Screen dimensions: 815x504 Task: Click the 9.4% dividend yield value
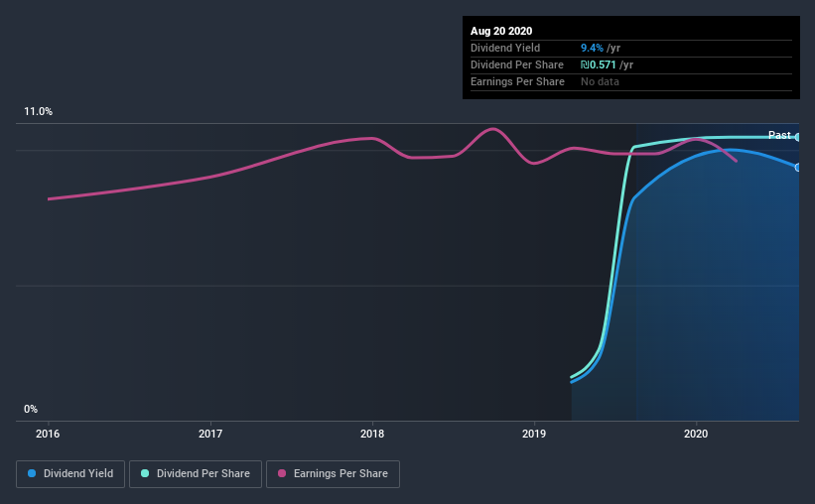pos(592,48)
